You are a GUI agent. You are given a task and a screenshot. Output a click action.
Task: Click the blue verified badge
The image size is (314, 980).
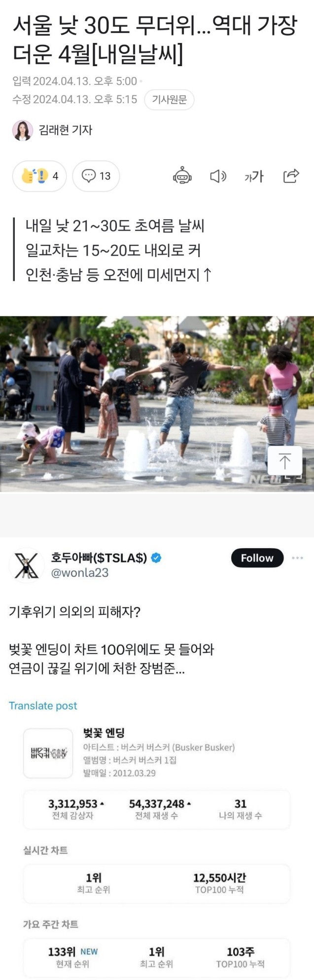[x=156, y=558]
